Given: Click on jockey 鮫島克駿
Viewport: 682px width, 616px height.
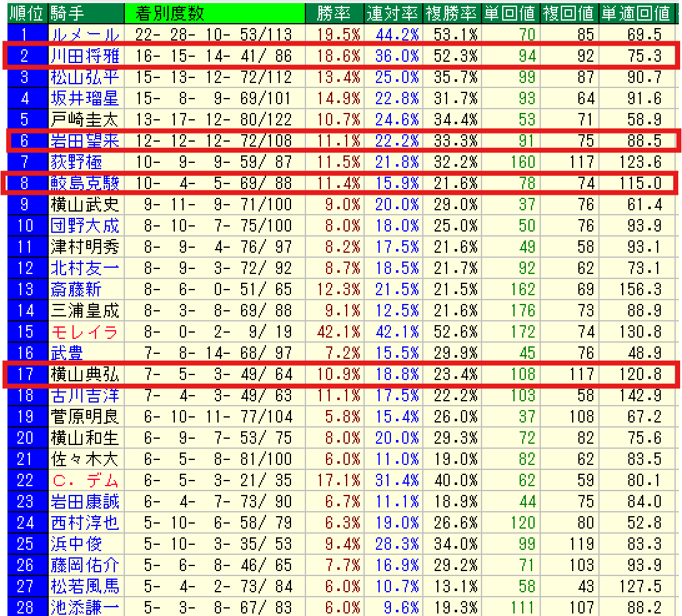Looking at the screenshot, I should tap(84, 183).
